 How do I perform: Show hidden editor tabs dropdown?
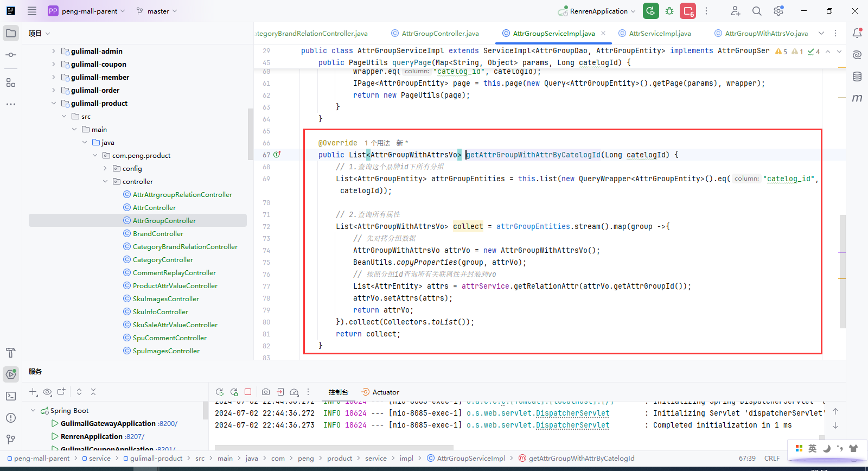(821, 33)
